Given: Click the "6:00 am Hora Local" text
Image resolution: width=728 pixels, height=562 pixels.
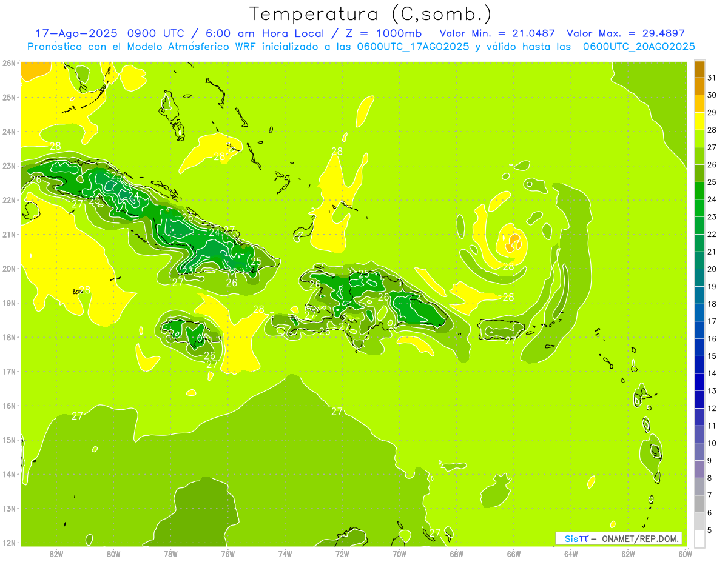Looking at the screenshot, I should pos(264,33).
